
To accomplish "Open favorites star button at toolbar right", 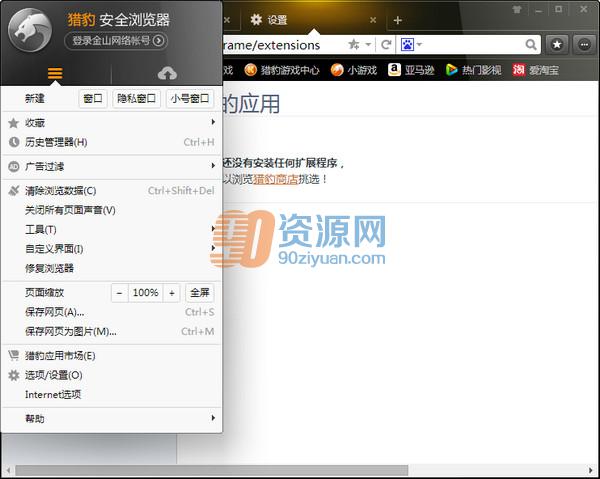I will click(557, 45).
